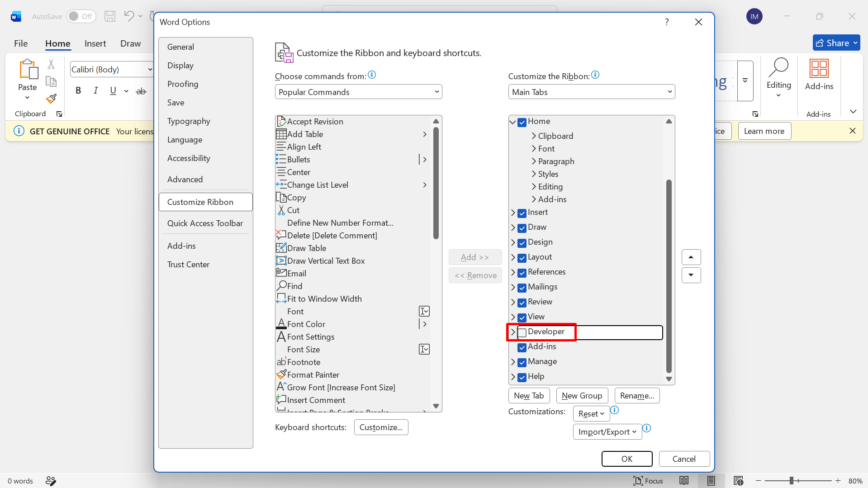Click the proofing status icon in status bar
The image size is (868, 488).
(51, 481)
